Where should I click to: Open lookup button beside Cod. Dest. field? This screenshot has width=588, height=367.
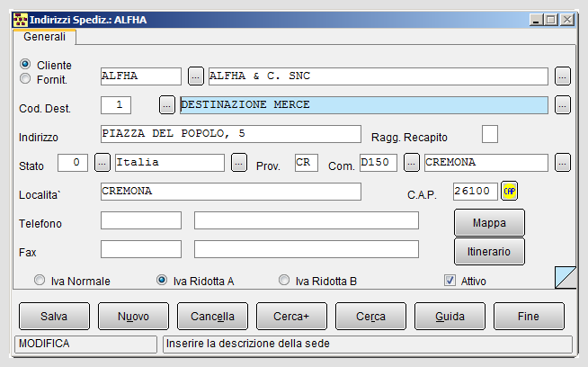tap(167, 105)
